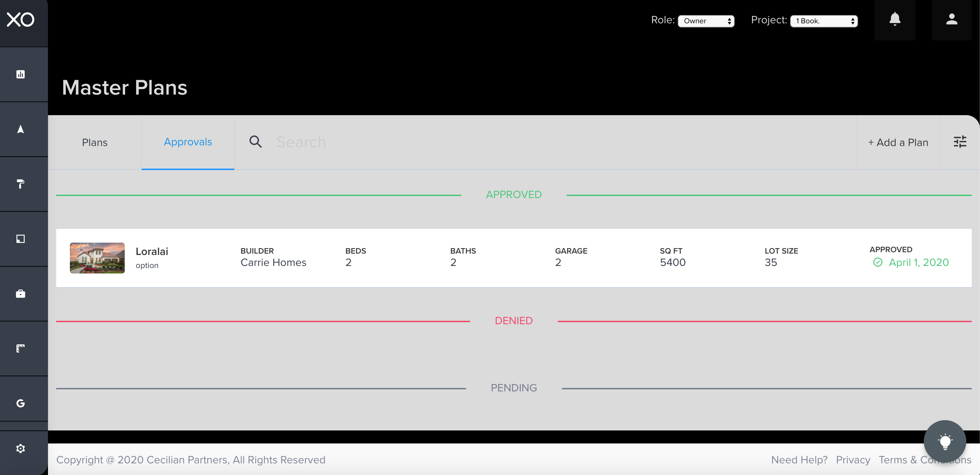
Task: Select the Approvals tab
Action: click(x=187, y=142)
